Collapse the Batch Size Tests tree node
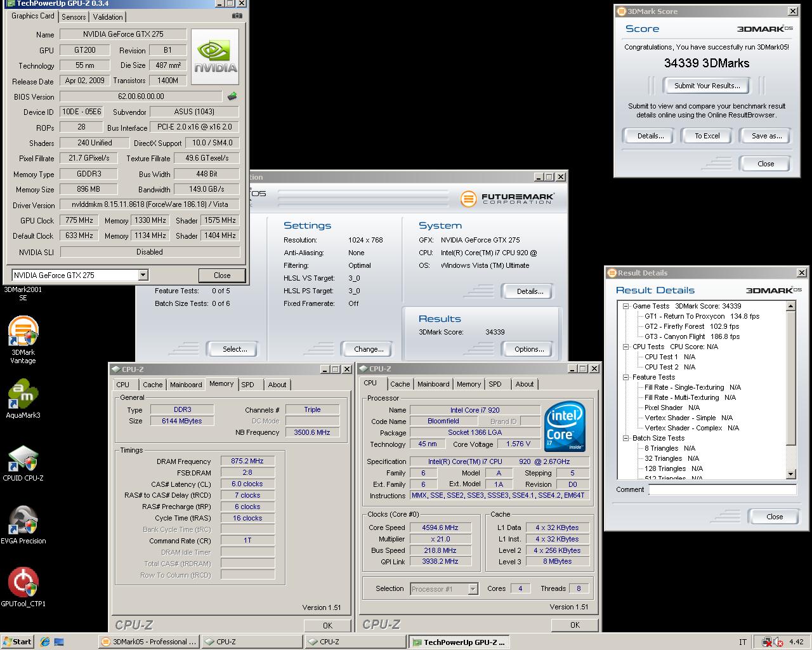The image size is (812, 650). tap(626, 438)
